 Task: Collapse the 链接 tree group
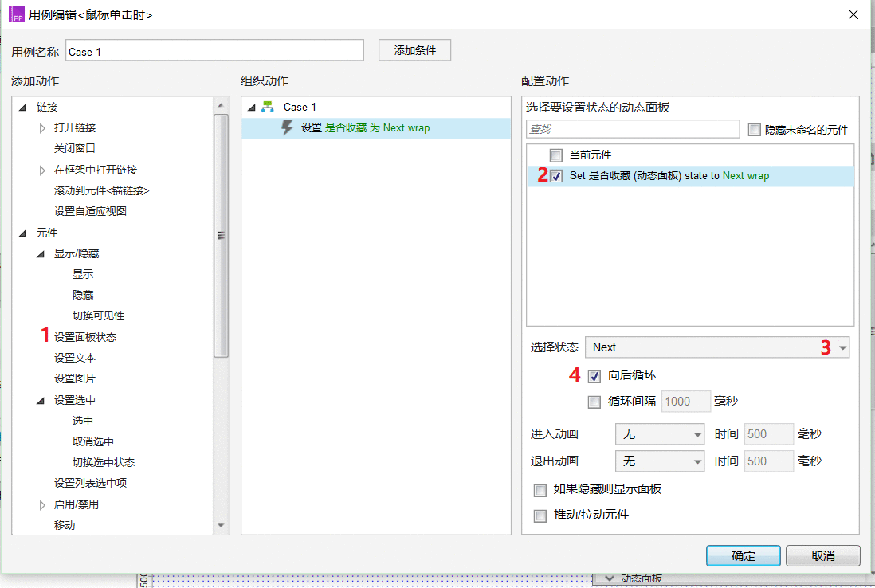coord(23,107)
